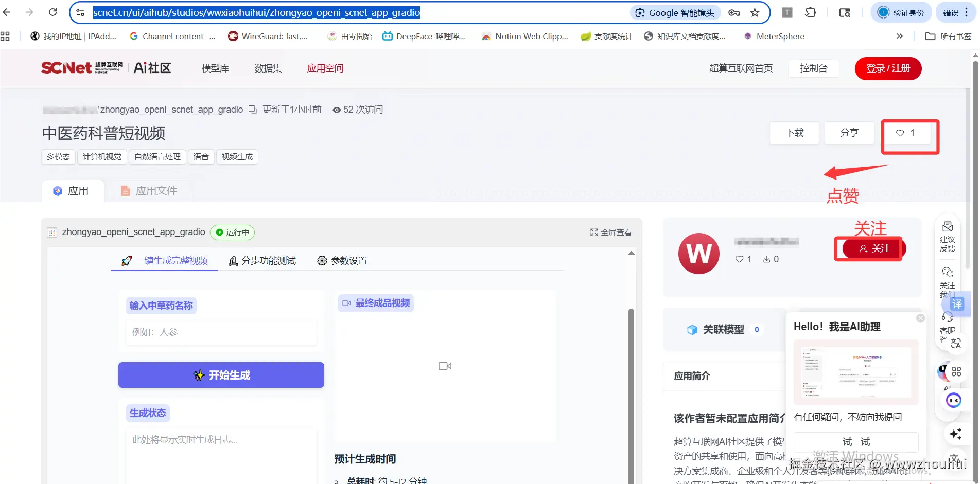Open the SCNet logo home link
Viewport: 980px width, 484px height.
pyautogui.click(x=82, y=68)
